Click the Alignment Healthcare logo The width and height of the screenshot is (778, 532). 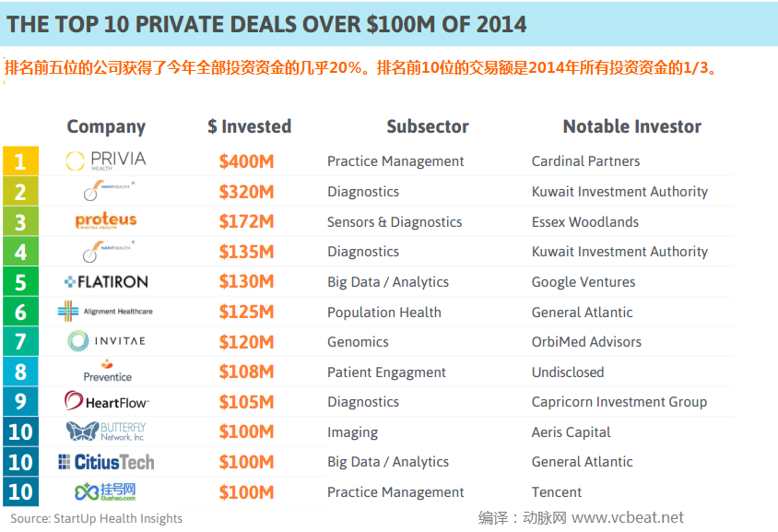[x=105, y=312]
